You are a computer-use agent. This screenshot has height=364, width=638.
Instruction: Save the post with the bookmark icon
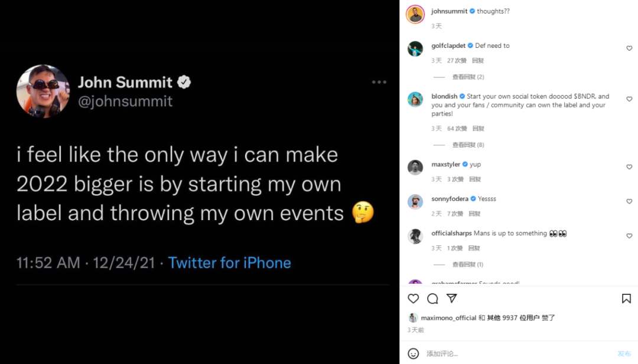coord(626,299)
